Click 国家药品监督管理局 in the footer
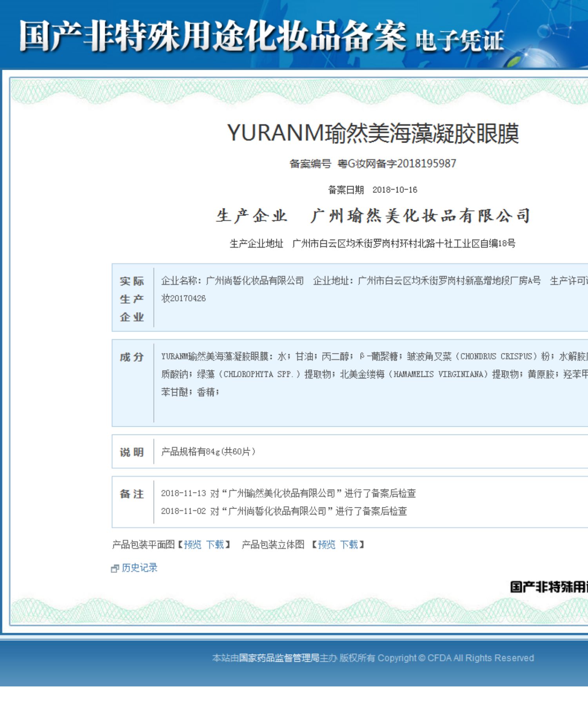Screen dimensions: 588x726 (279, 658)
